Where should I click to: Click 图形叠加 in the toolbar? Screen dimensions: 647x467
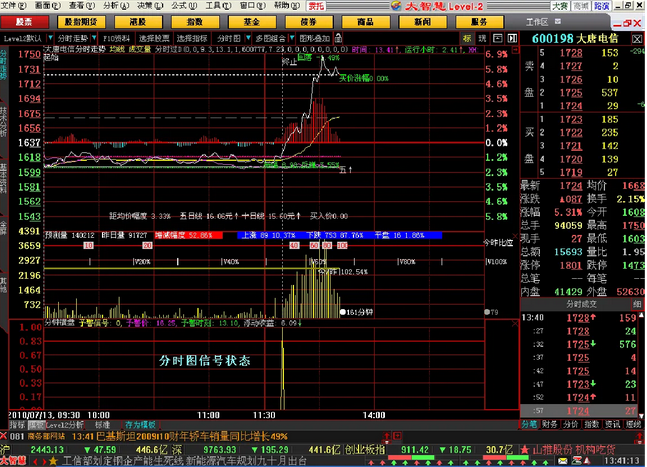314,38
